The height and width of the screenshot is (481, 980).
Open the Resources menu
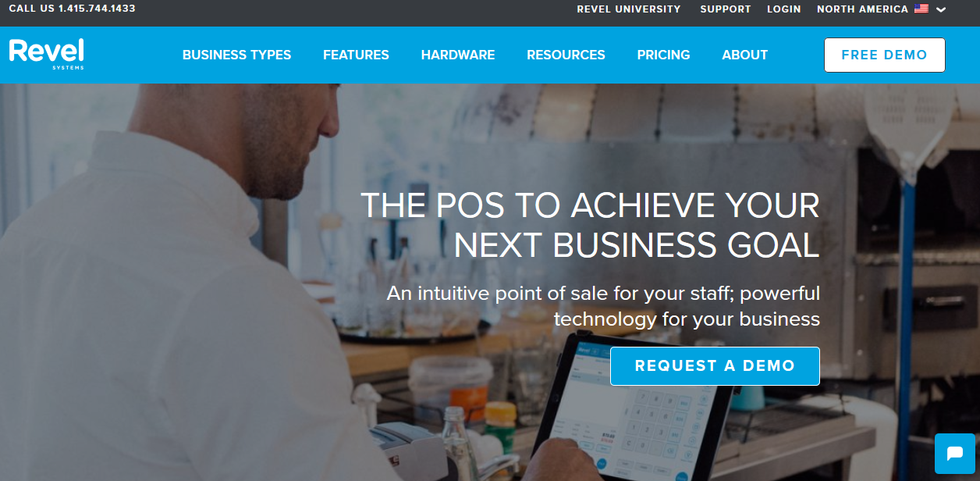tap(566, 55)
